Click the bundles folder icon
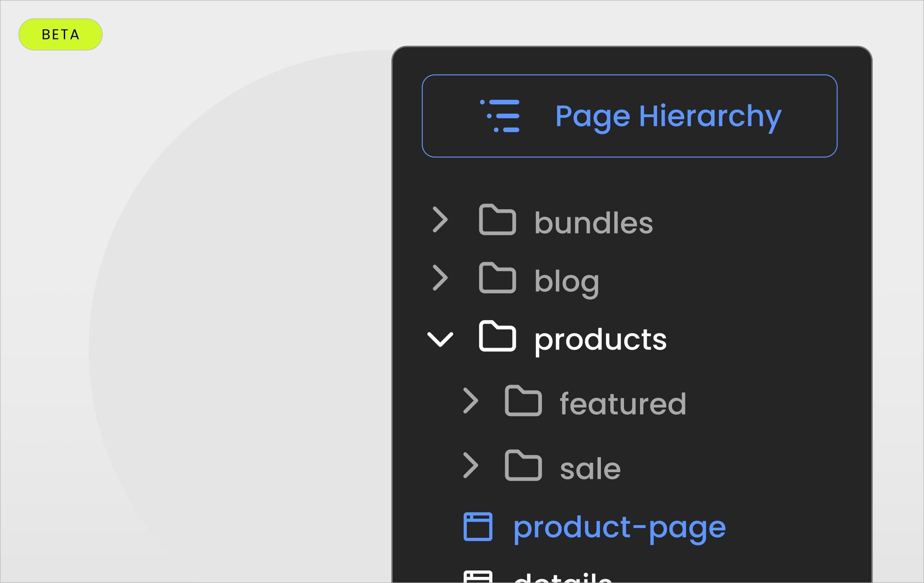Screen dimensions: 924x583 tap(497, 219)
